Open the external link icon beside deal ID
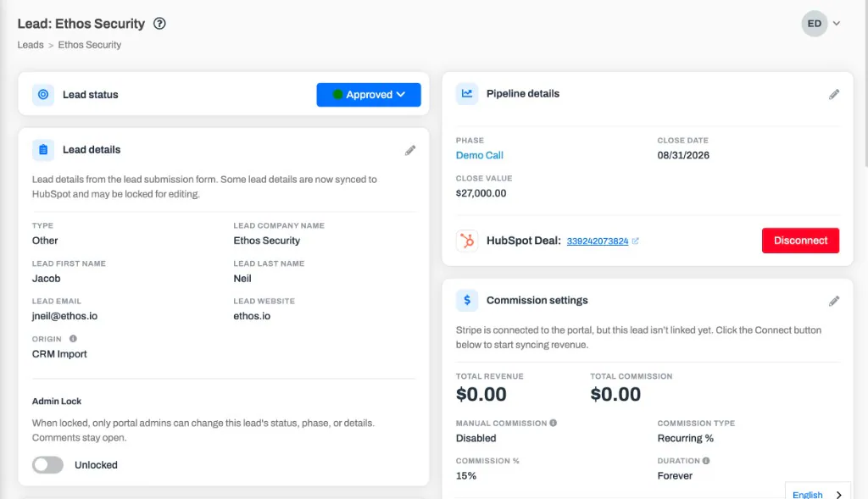868x499 pixels. [636, 241]
